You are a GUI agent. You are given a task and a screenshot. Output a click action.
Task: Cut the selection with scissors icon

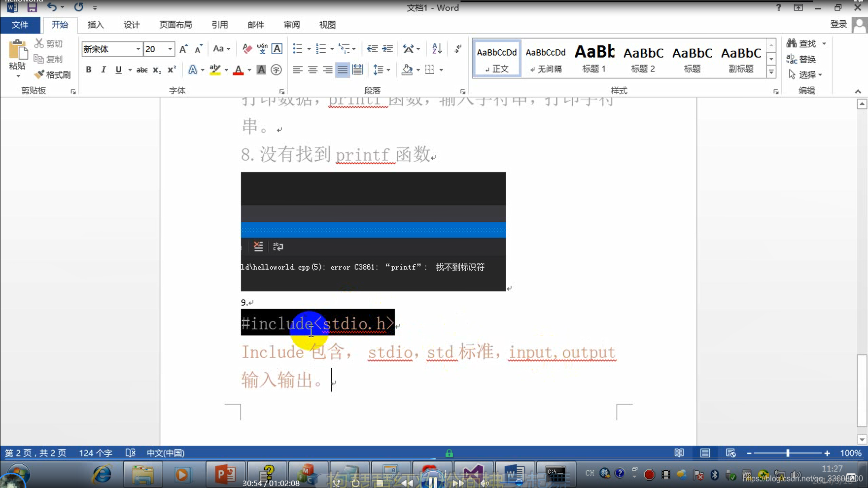(49, 43)
